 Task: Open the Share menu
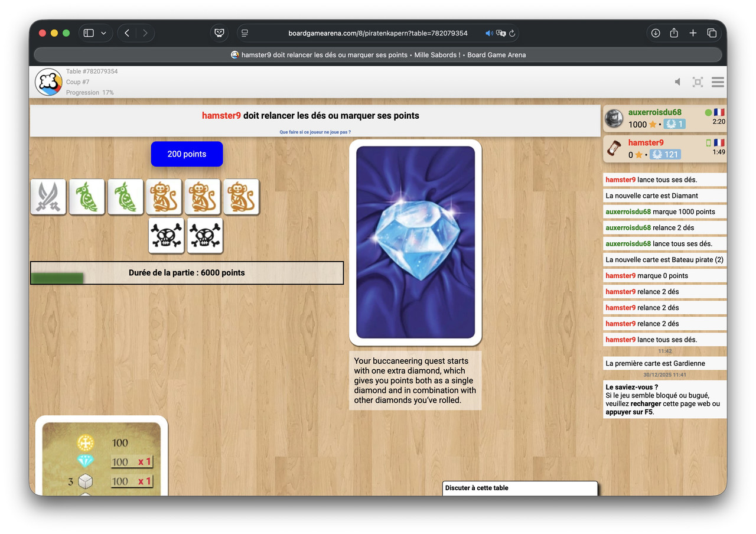(x=674, y=33)
